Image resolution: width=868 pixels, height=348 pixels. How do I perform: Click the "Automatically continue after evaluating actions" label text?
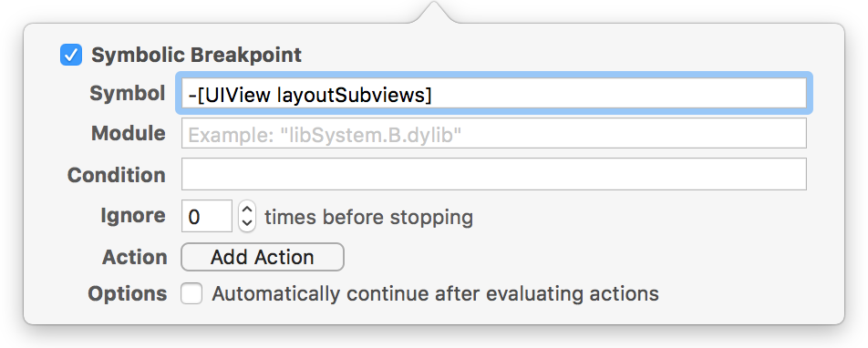pos(435,293)
